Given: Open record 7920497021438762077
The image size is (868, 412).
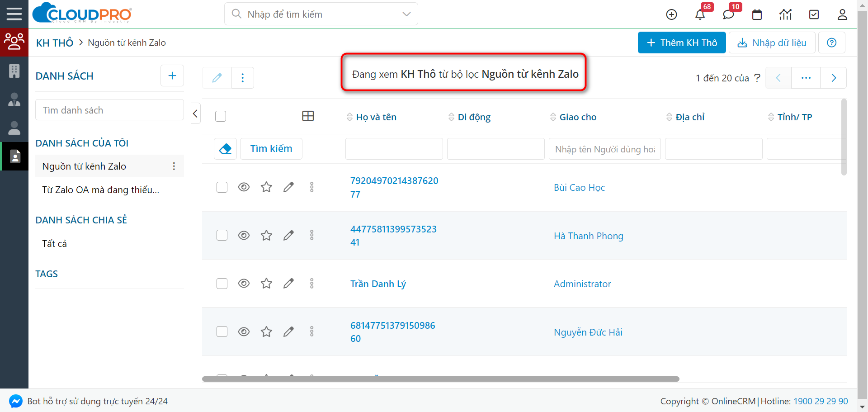Looking at the screenshot, I should click(394, 187).
